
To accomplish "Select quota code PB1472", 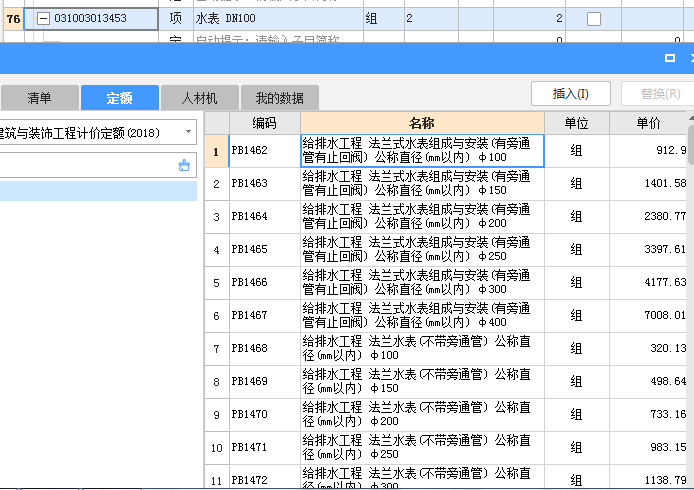I will [265, 477].
